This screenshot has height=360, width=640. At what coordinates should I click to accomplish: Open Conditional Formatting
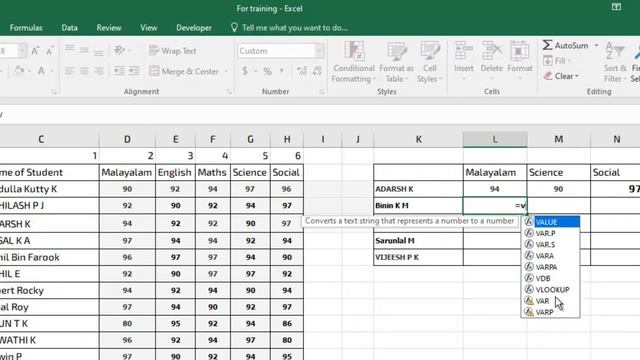click(353, 62)
